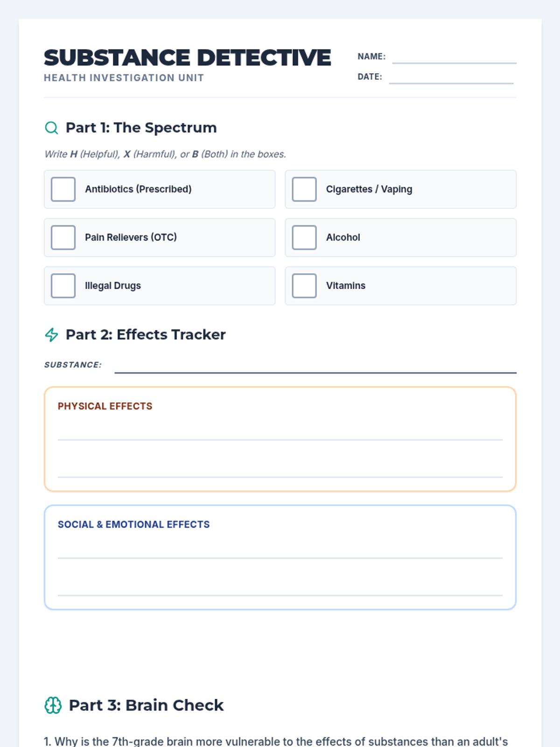560x747 pixels.
Task: Click the Part 1: The Spectrum heading
Action: pyautogui.click(x=141, y=127)
